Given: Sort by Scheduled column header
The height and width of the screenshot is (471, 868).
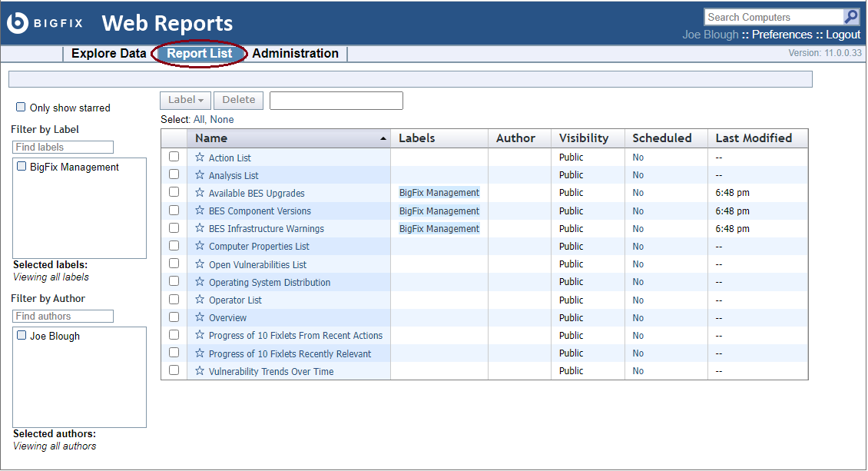Looking at the screenshot, I should [666, 138].
